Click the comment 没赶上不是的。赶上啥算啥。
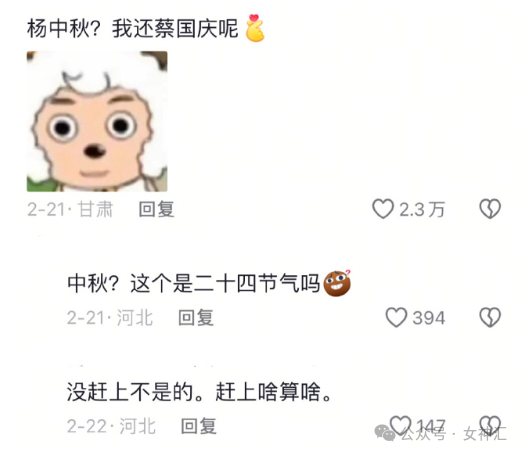Screen dimensions: 524x455 coord(200,392)
